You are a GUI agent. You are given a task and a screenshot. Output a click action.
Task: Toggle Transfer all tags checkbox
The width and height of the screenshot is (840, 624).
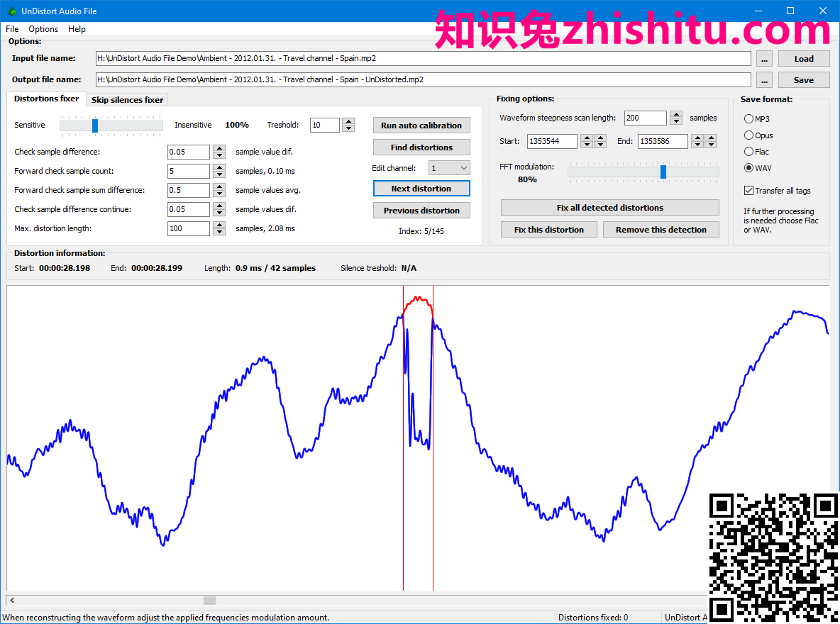[x=778, y=191]
